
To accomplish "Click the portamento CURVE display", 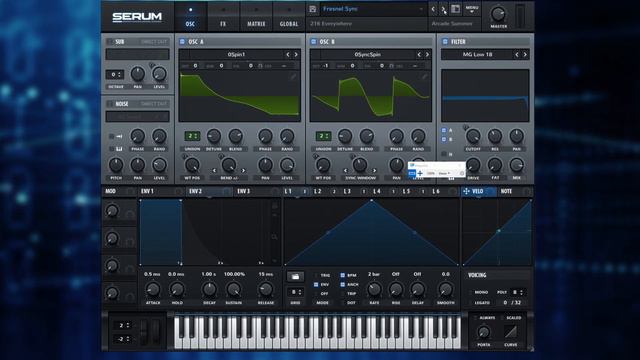I will tap(510, 331).
